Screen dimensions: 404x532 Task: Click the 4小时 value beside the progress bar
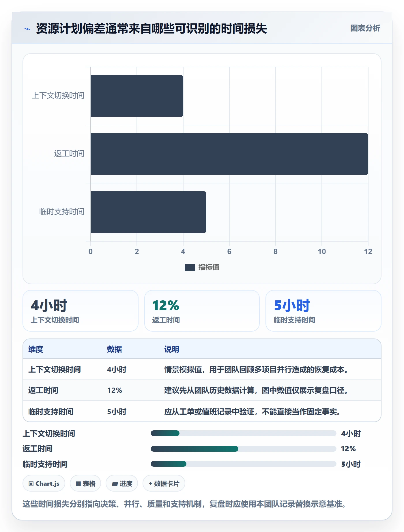351,434
